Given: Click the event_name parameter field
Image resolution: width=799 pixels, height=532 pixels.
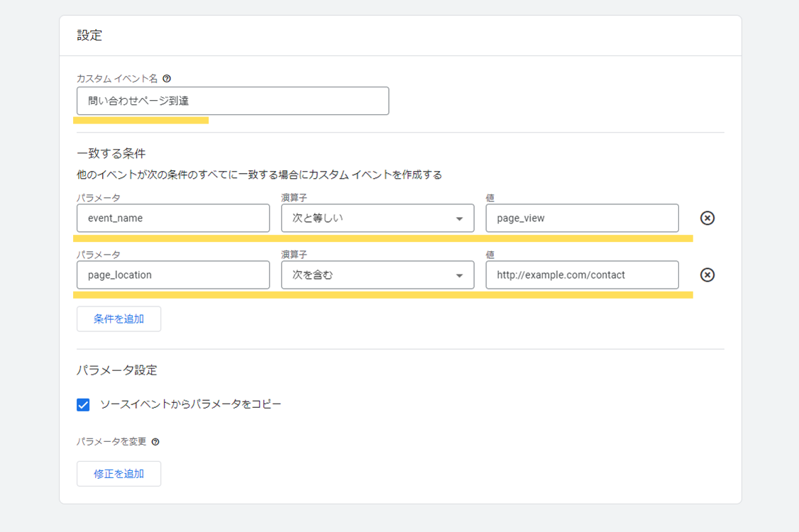Looking at the screenshot, I should tap(173, 218).
